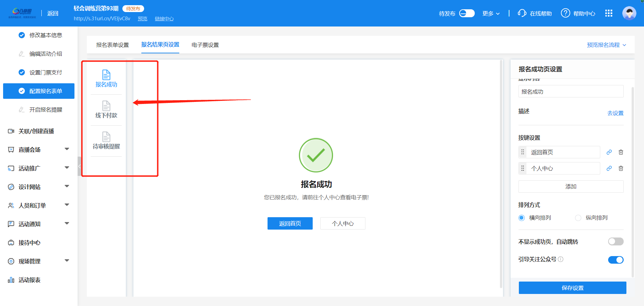This screenshot has height=306, width=644.
Task: Grab drag handle of 个人中心 row
Action: [523, 168]
